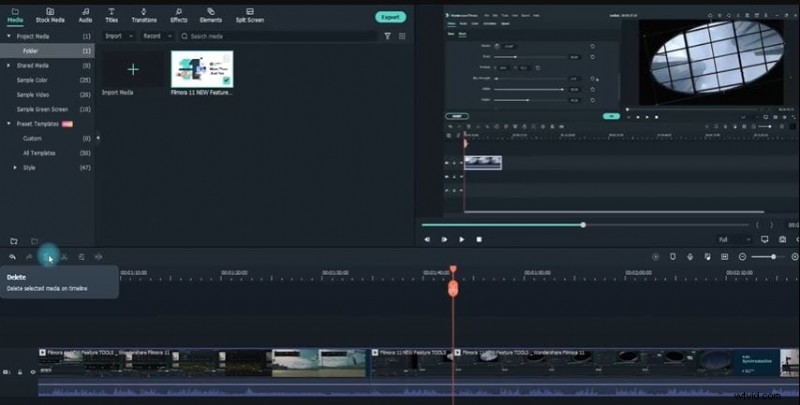The width and height of the screenshot is (800, 405).
Task: Undo the last timeline action
Action: [x=12, y=257]
